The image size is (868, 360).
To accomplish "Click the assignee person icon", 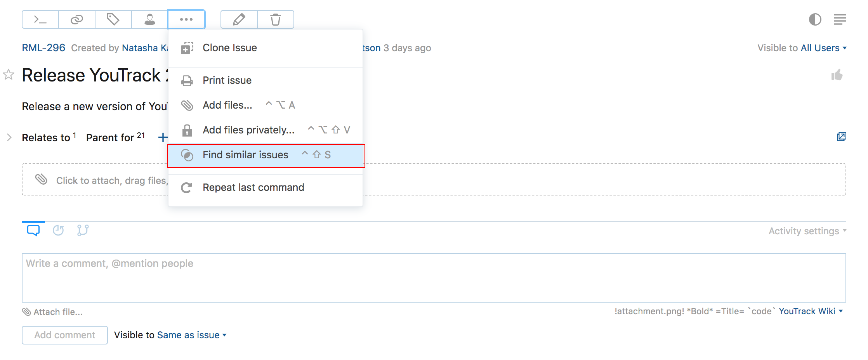I will click(150, 19).
